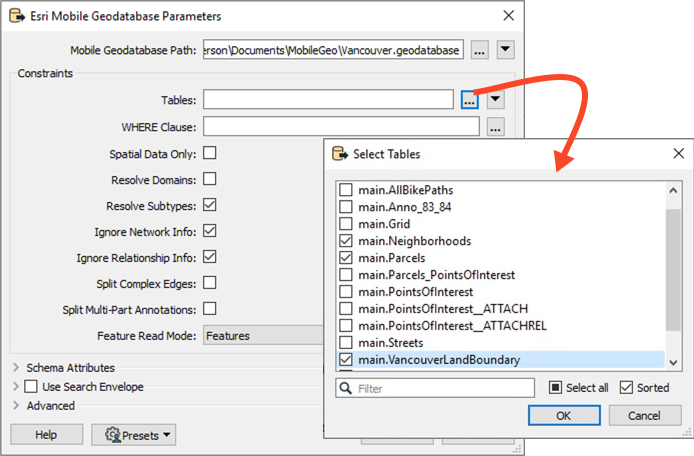This screenshot has width=694, height=456.
Task: Uncheck main.Neighborhoods table checkbox
Action: (x=346, y=241)
